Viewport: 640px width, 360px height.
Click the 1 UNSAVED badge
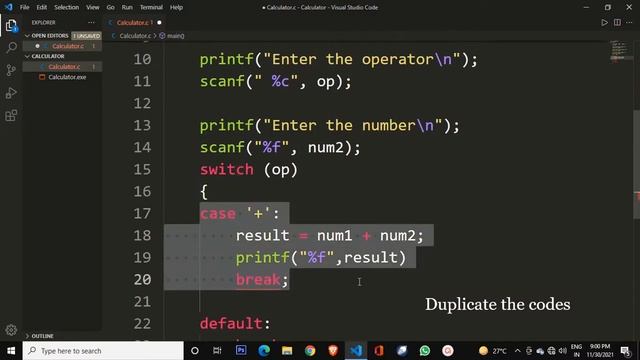click(87, 36)
